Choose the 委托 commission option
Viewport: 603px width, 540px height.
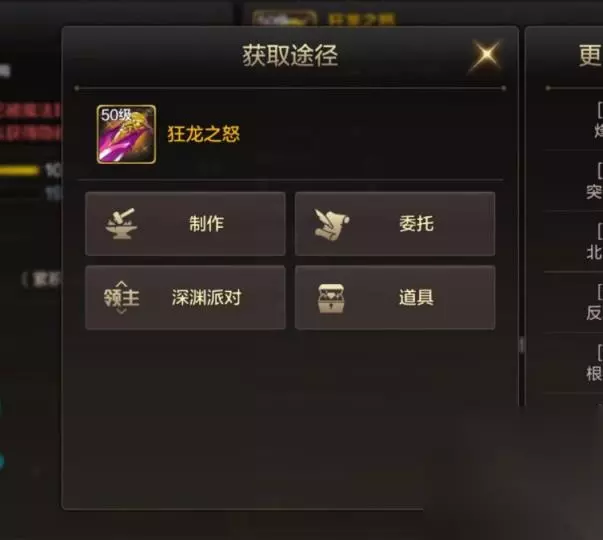[x=395, y=224]
